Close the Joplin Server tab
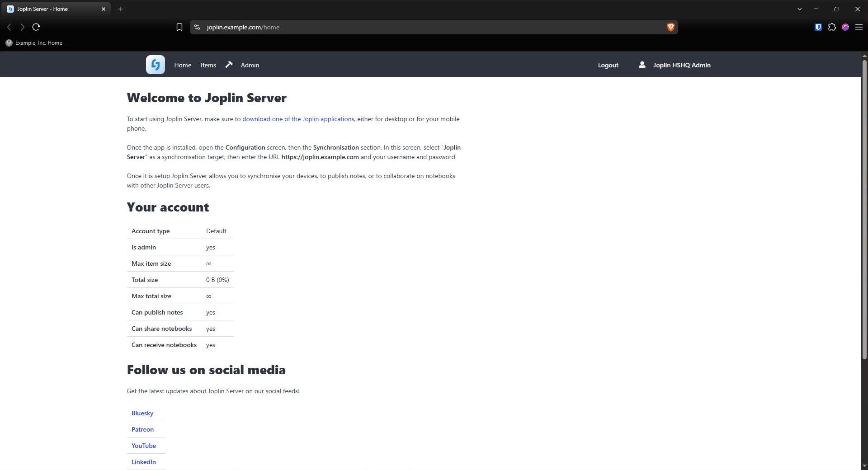The height and width of the screenshot is (470, 868). pyautogui.click(x=103, y=9)
